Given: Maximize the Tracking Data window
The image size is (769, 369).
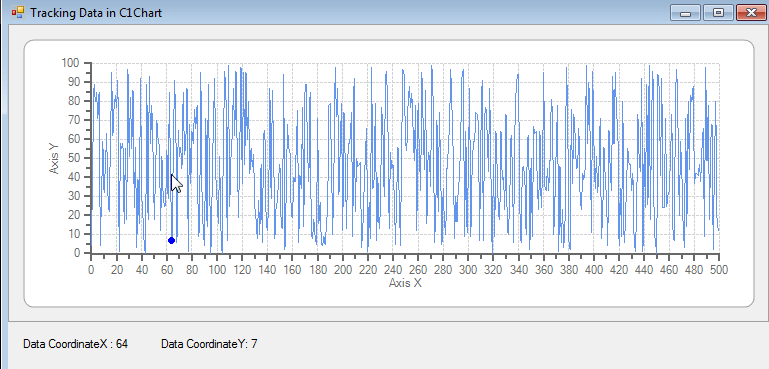Looking at the screenshot, I should click(x=718, y=13).
